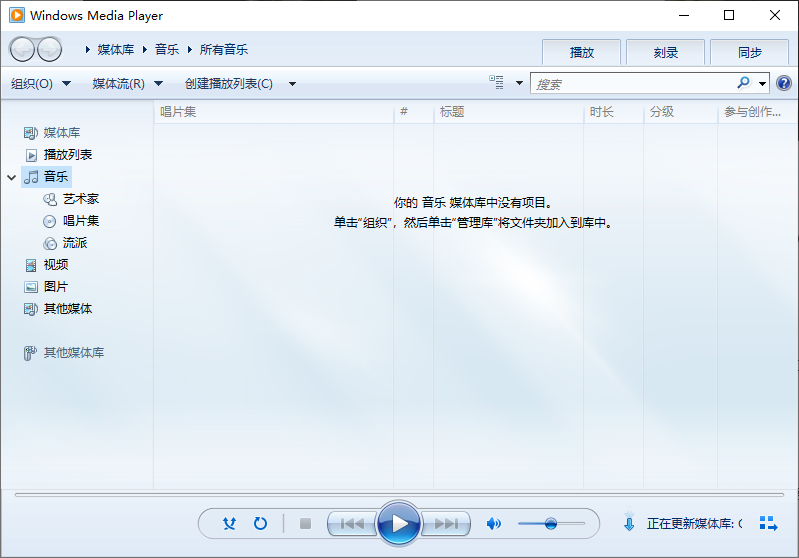Open the search options dropdown arrow
Viewport: 799px width, 558px height.
[762, 84]
